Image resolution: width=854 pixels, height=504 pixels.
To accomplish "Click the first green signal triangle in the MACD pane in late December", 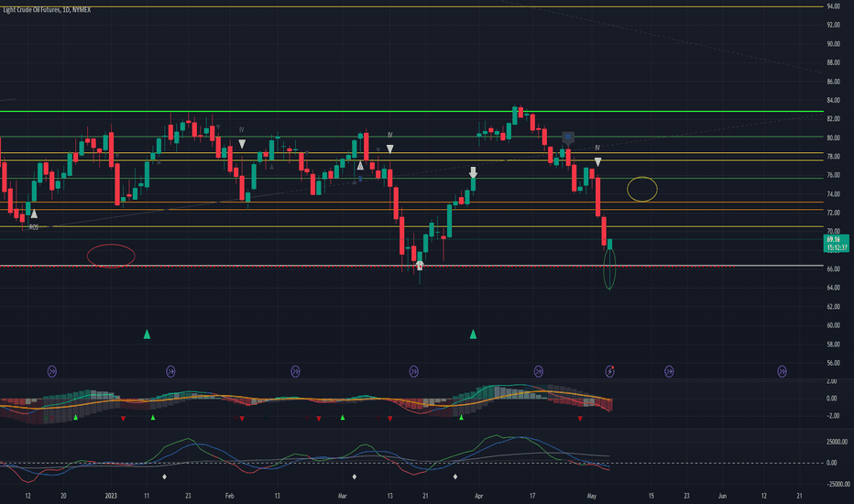I will (76, 418).
